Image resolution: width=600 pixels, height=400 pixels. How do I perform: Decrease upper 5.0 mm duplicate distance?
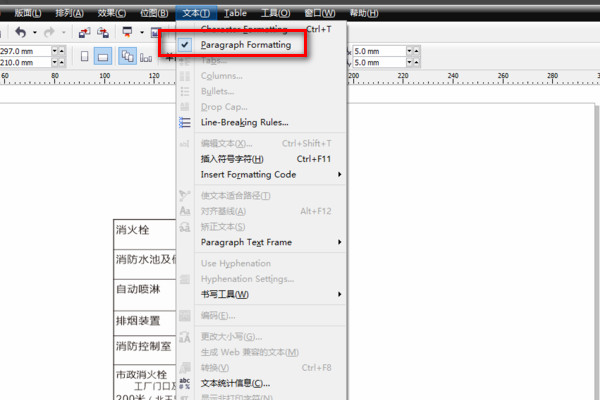coord(409,51)
